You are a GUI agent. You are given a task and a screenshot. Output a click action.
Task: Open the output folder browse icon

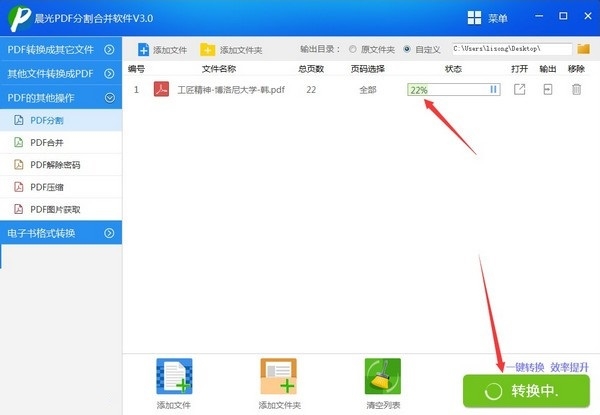click(583, 49)
